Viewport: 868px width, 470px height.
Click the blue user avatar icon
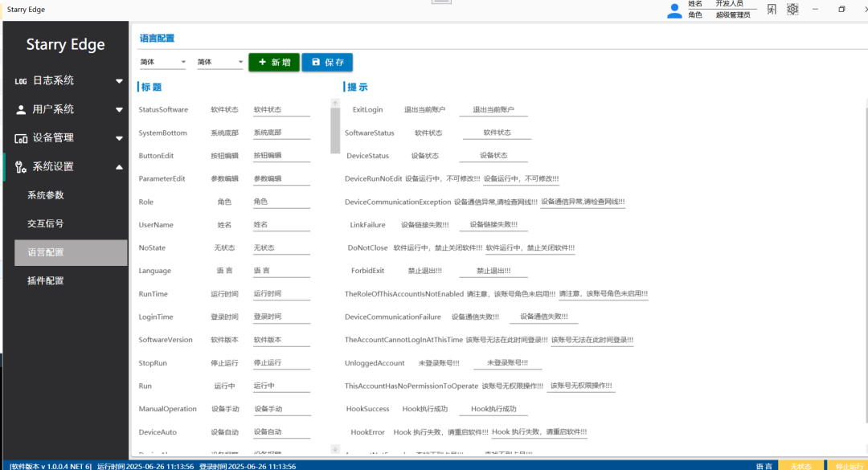[674, 10]
